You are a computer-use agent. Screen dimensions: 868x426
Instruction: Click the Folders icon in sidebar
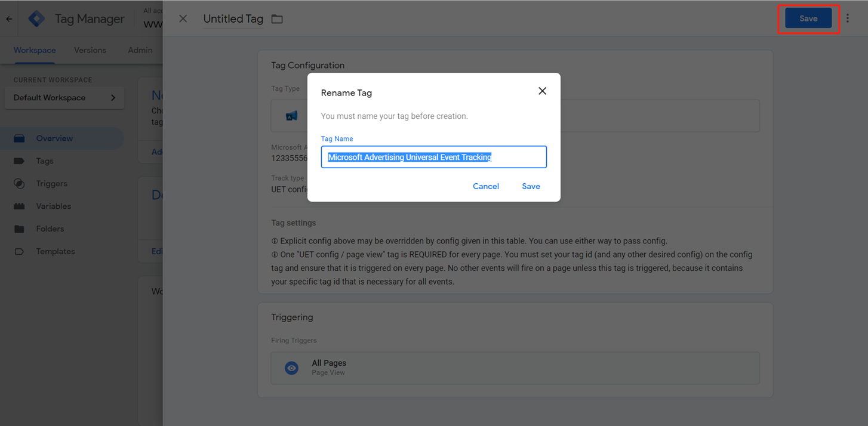point(19,229)
